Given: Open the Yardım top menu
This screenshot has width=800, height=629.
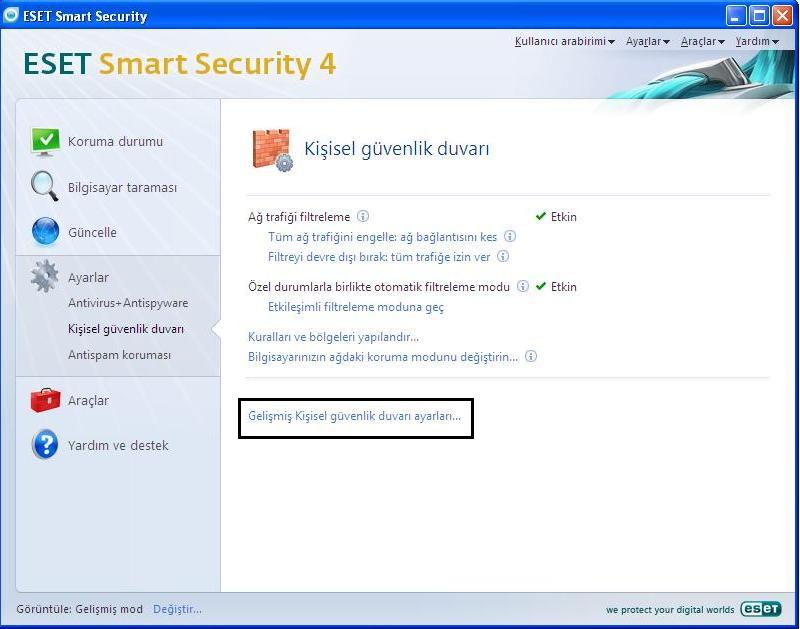Looking at the screenshot, I should (x=757, y=41).
